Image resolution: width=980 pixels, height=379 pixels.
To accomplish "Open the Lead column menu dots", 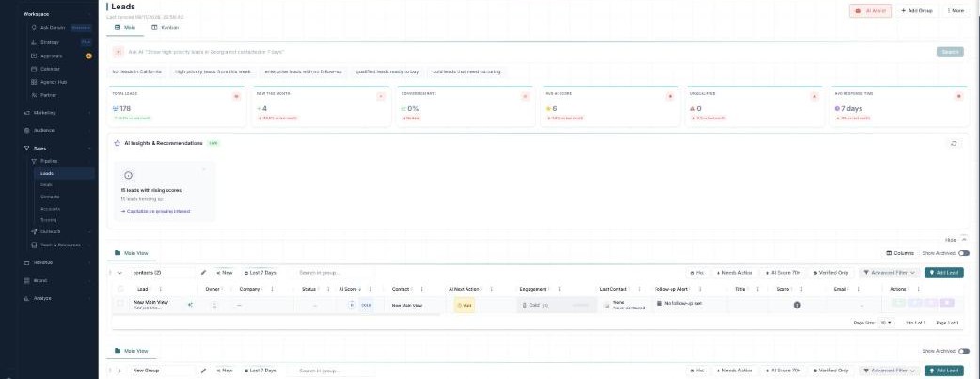I will point(161,289).
